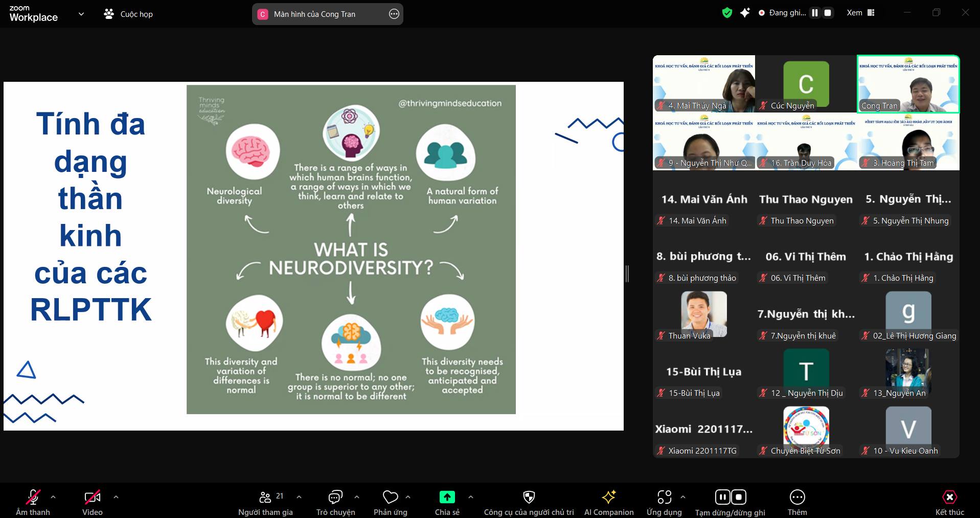The width and height of the screenshot is (980, 518).
Task: Click the green encryption shield icon
Action: (x=727, y=13)
